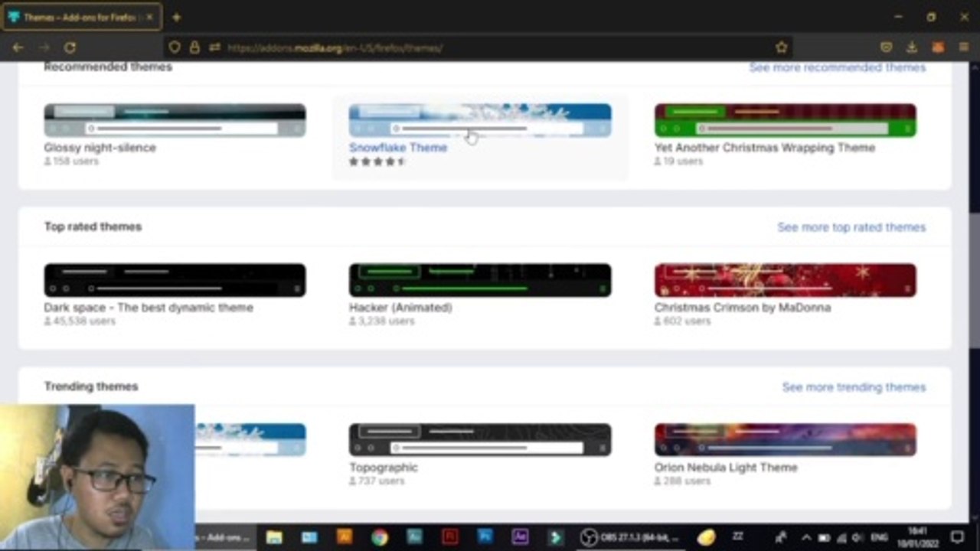Go back with the browser back arrow
The width and height of the screenshot is (980, 551).
pos(18,47)
